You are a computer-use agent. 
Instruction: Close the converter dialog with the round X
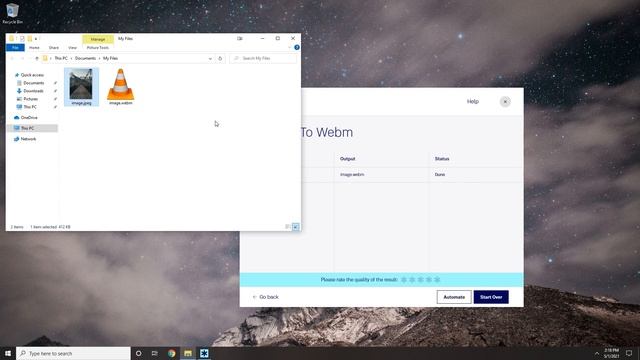click(505, 102)
